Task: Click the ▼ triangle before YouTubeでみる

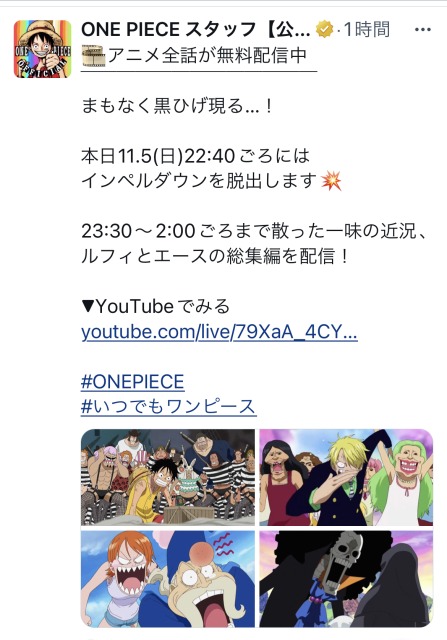Action: [88, 306]
